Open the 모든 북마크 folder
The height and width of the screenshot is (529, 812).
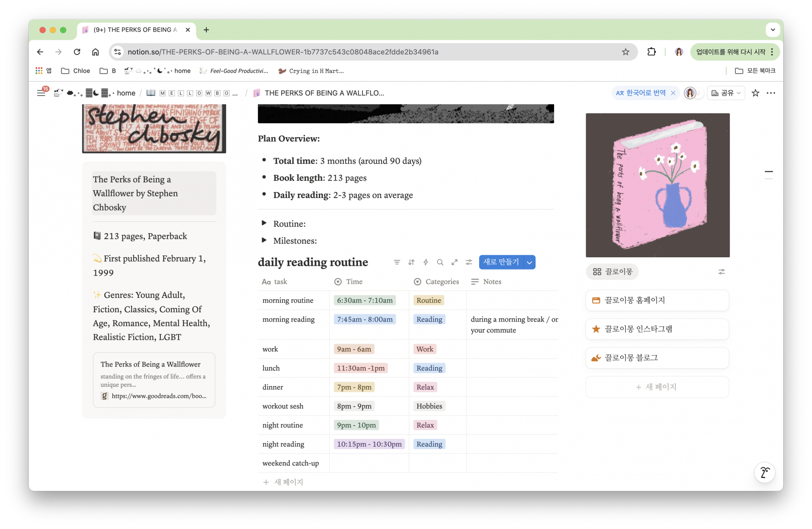[755, 71]
